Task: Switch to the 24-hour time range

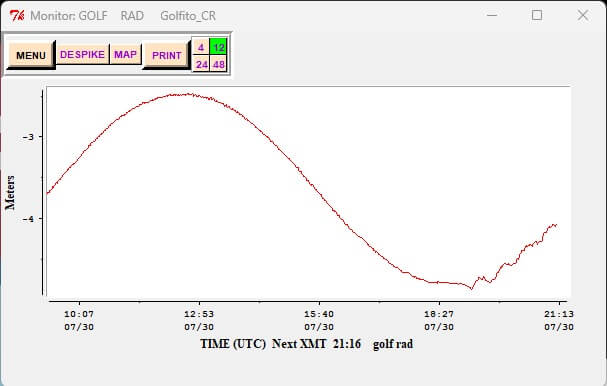Action: (x=201, y=64)
